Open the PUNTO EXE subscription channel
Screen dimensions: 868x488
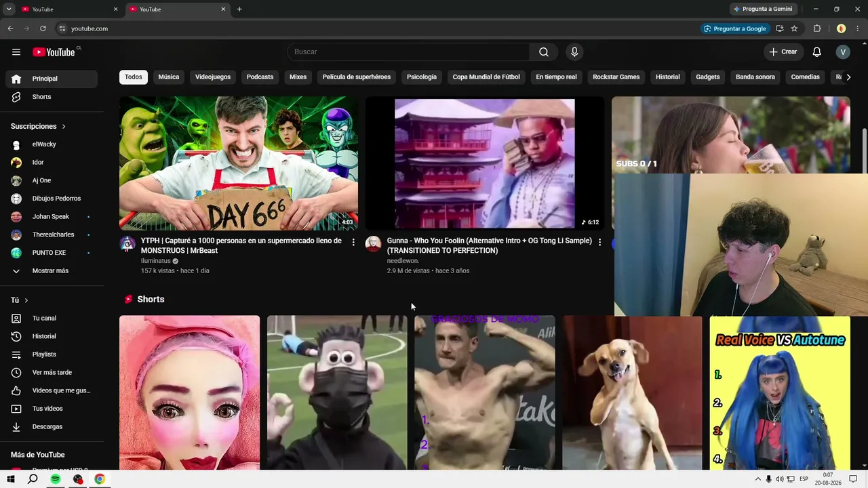tap(52, 253)
